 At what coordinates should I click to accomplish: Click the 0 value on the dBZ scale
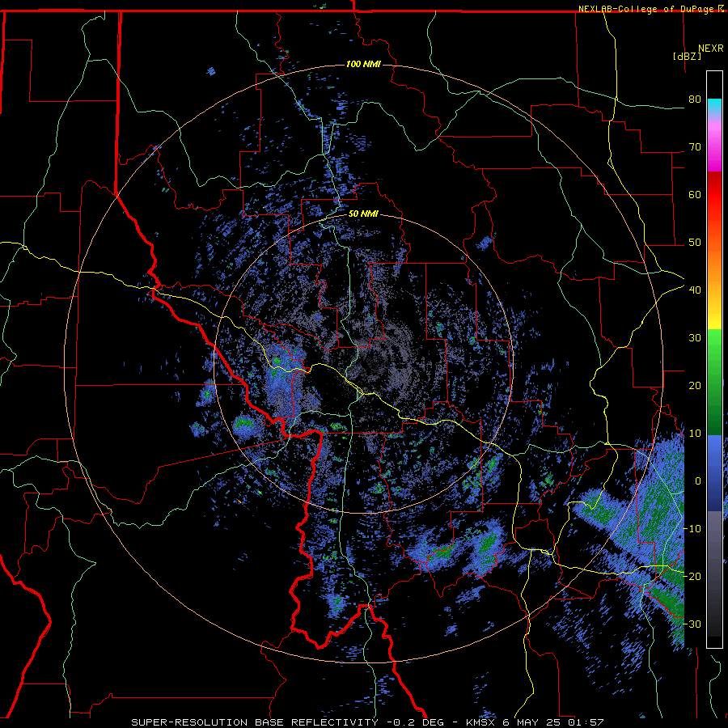pyautogui.click(x=698, y=481)
